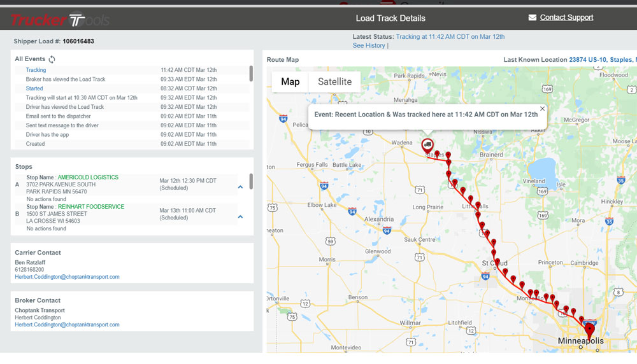This screenshot has height=364, width=637.
Task: Close the recent location event popup
Action: [542, 109]
